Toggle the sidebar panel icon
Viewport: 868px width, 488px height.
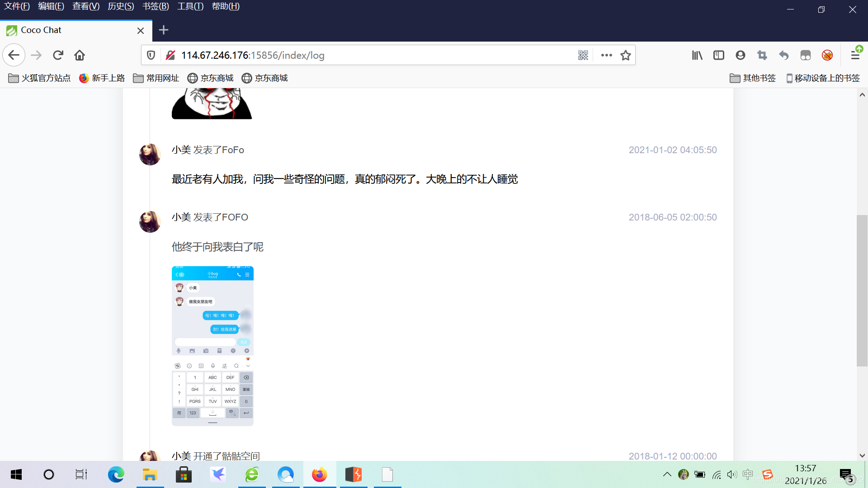click(719, 55)
